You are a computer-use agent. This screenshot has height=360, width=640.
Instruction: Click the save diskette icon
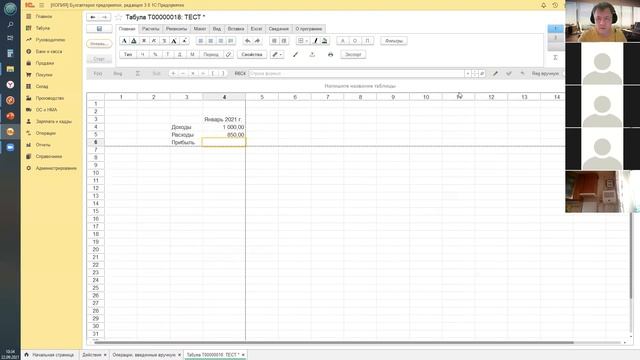click(99, 29)
